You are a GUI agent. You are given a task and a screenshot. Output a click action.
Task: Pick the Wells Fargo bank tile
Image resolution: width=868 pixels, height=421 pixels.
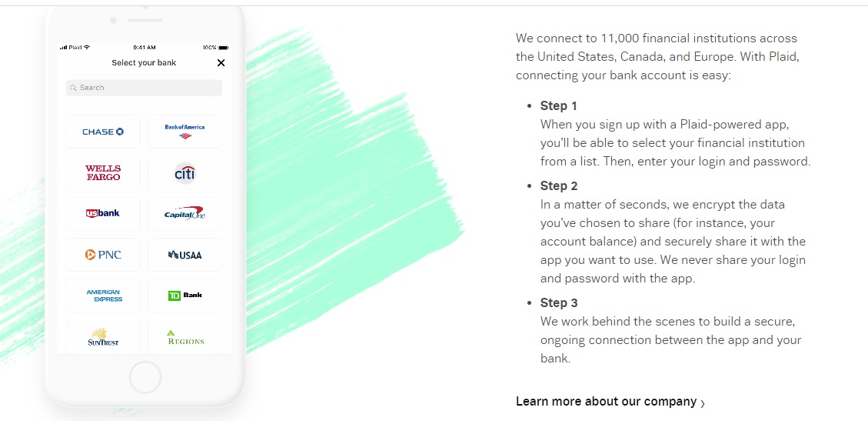point(103,173)
